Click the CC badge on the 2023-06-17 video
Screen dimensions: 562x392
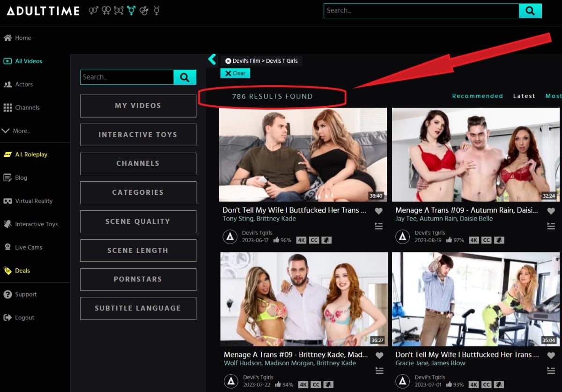coord(314,240)
